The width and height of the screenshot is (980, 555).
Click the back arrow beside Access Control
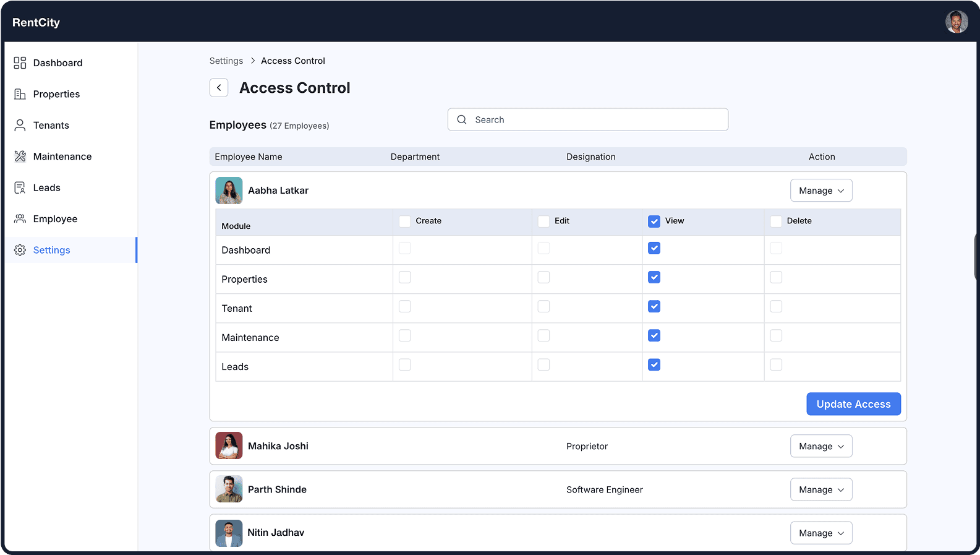coord(219,88)
